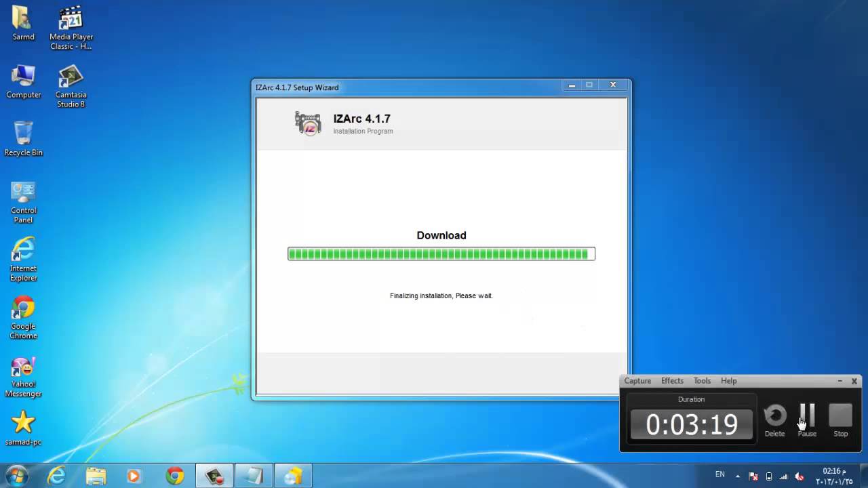Show hidden system tray icons
Screen dimensions: 868x488
(x=738, y=476)
